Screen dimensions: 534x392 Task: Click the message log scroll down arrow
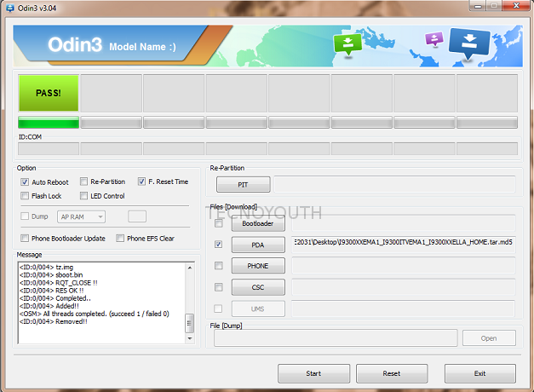coord(190,338)
